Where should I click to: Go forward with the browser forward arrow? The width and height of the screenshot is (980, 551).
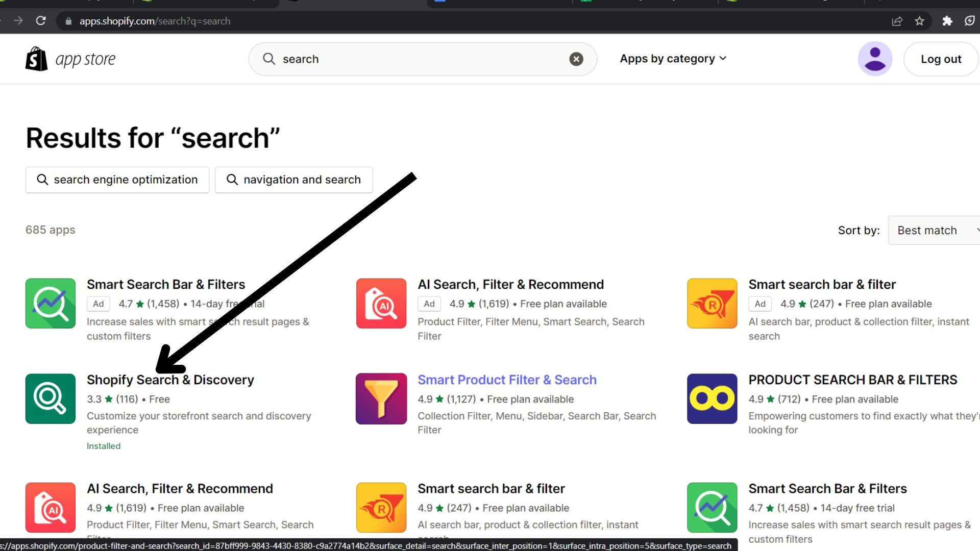[x=18, y=21]
